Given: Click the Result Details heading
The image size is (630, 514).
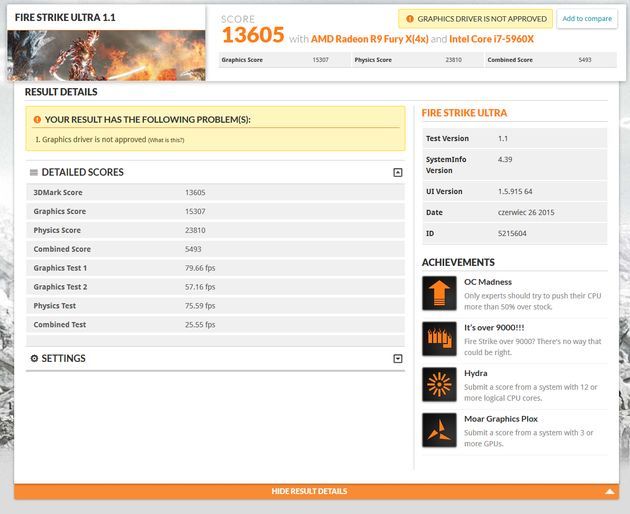Looking at the screenshot, I should (61, 92).
